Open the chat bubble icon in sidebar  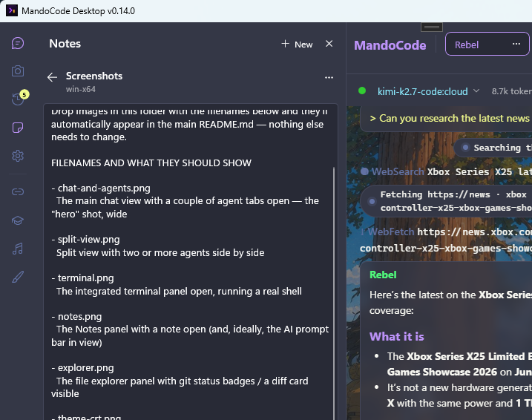[18, 44]
